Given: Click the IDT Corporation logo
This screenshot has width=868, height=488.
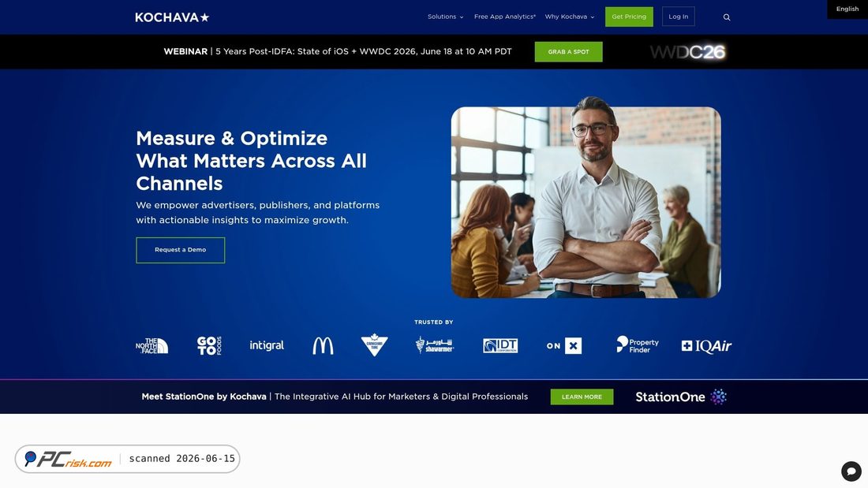Looking at the screenshot, I should (500, 346).
